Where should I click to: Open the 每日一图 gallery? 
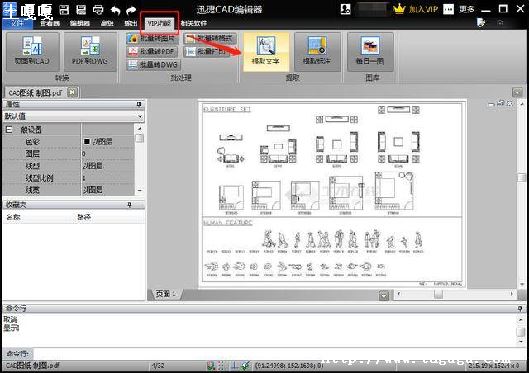370,51
